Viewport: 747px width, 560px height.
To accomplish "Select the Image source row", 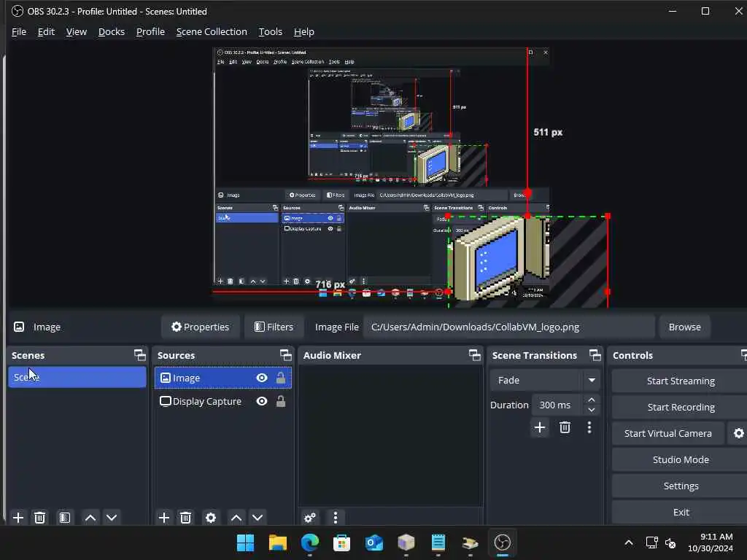I will (223, 378).
